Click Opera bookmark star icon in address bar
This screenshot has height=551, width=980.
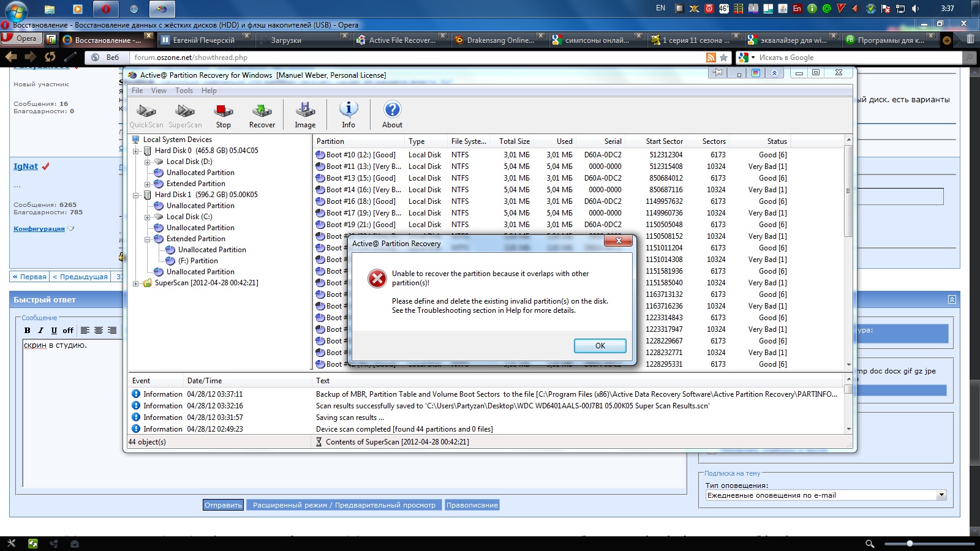(723, 58)
